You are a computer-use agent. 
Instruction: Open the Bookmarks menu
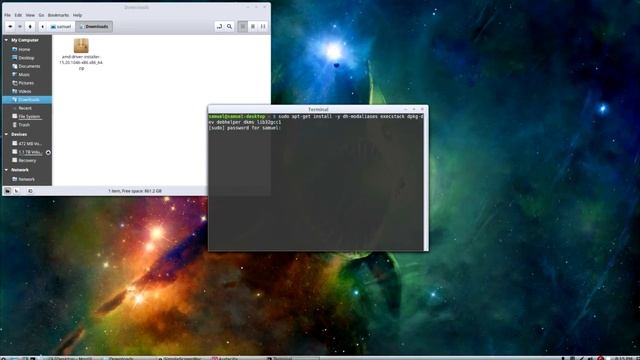(x=58, y=15)
